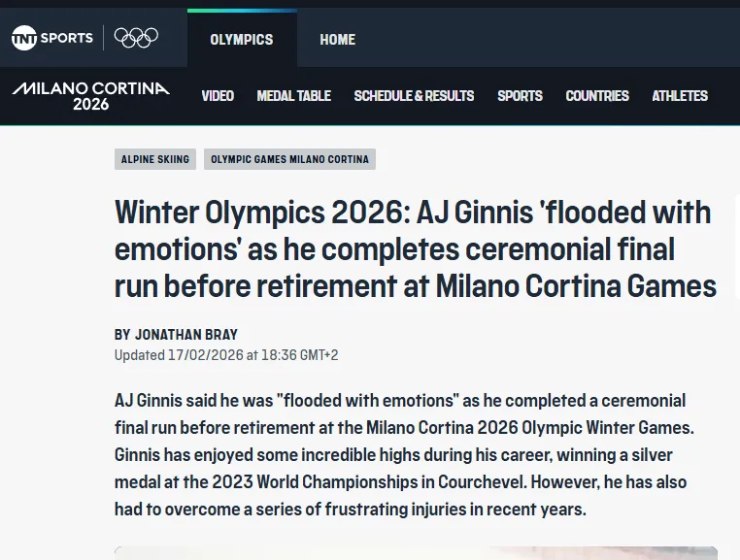The width and height of the screenshot is (740, 560).
Task: Click the Alpine Skiing tag
Action: click(x=155, y=159)
